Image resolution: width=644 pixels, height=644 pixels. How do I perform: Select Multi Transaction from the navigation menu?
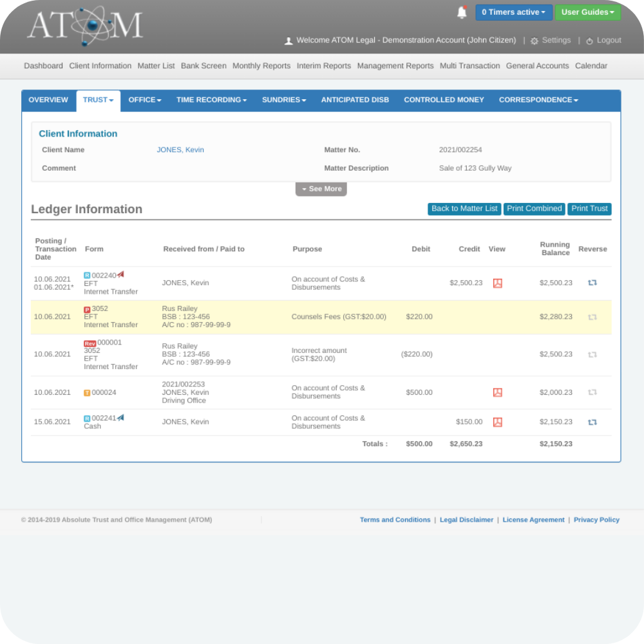click(x=469, y=66)
